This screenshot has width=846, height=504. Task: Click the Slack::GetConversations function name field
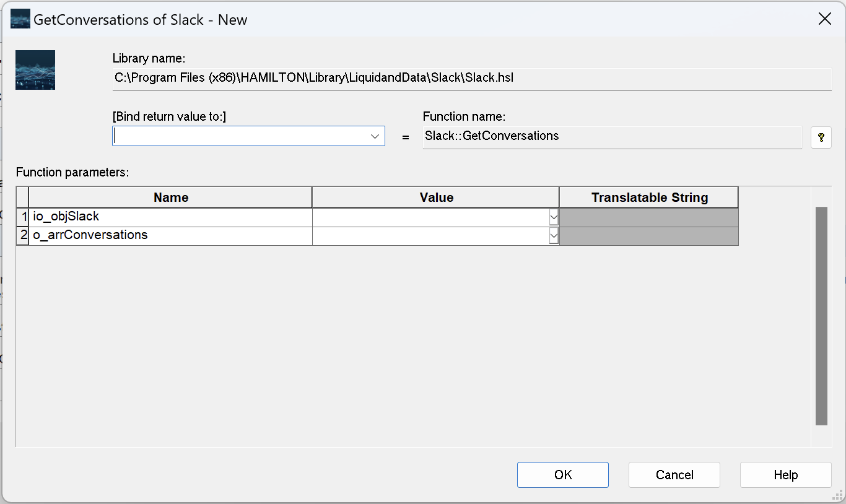[613, 136]
